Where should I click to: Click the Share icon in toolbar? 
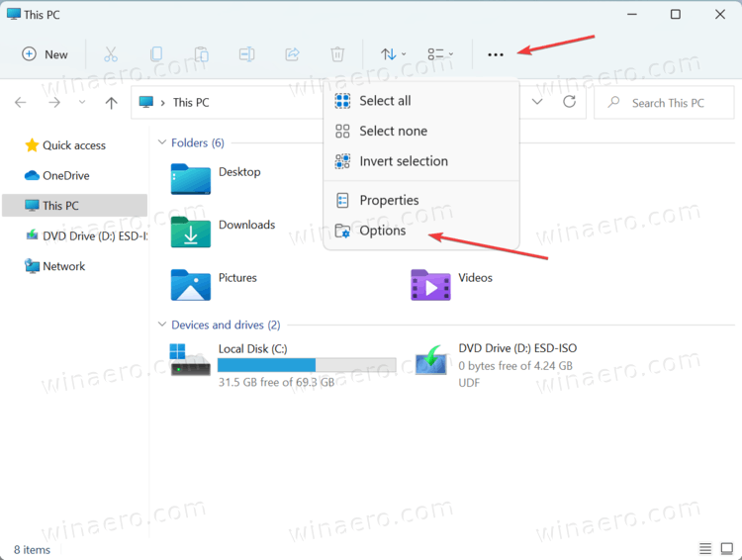(x=292, y=54)
